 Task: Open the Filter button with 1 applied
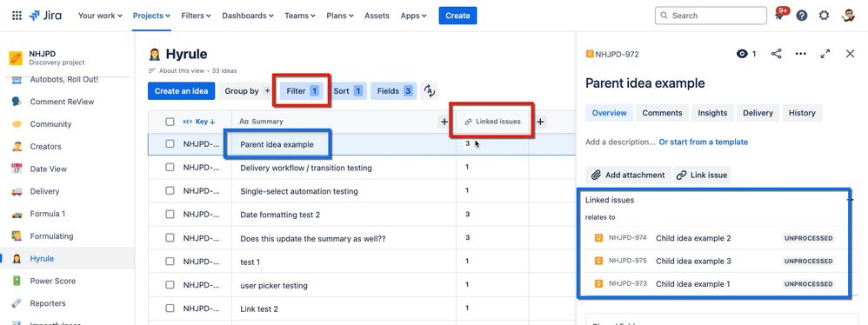303,91
